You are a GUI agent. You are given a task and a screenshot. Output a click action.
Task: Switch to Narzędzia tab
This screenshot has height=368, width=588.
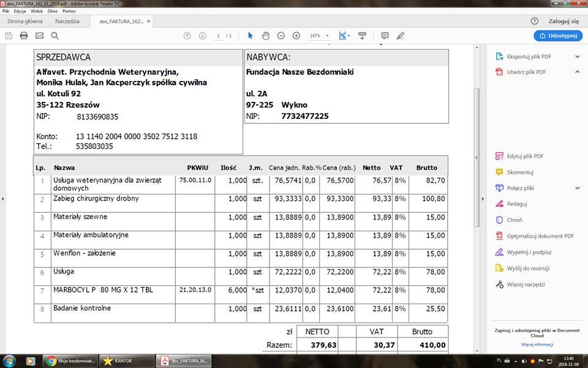[x=67, y=21]
